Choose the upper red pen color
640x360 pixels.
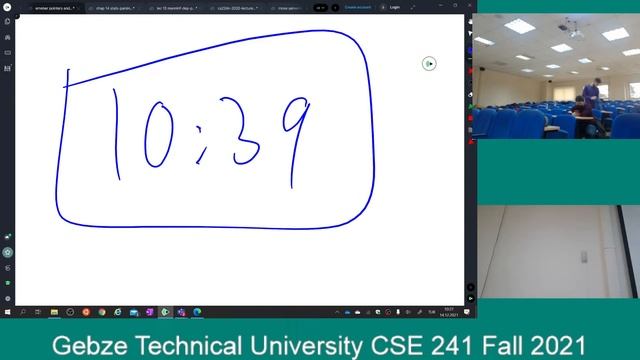(x=470, y=71)
